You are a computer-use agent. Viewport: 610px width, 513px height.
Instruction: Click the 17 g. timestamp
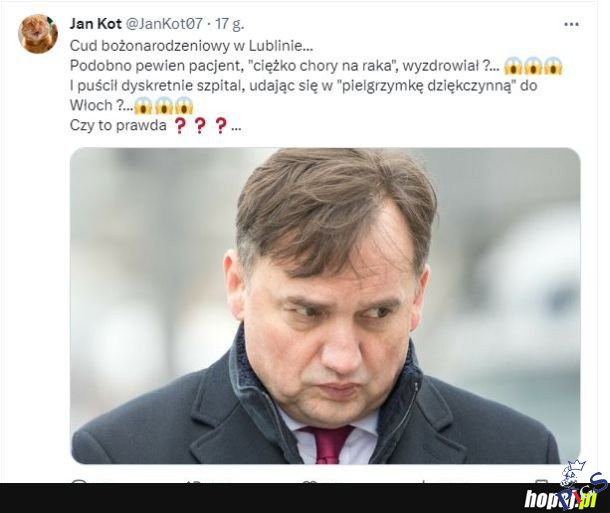[x=230, y=24]
